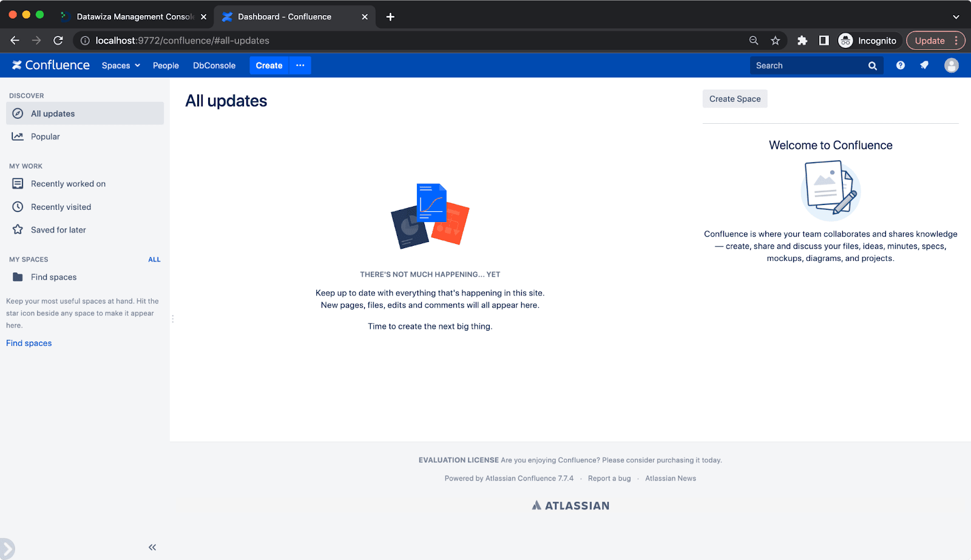Click the blue Create button
This screenshot has height=560, width=971.
pos(269,65)
